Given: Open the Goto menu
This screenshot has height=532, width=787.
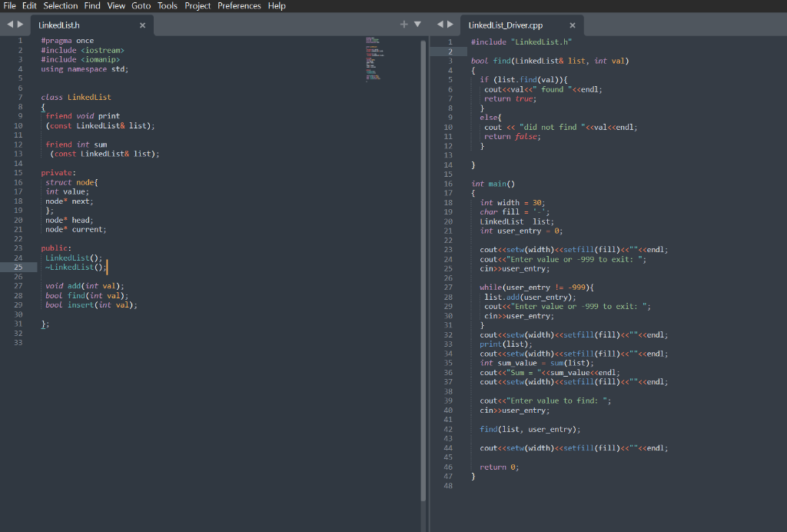Looking at the screenshot, I should (141, 5).
